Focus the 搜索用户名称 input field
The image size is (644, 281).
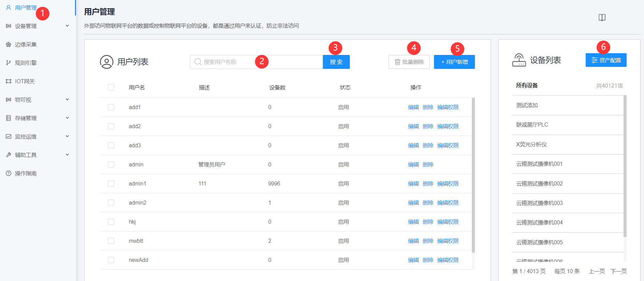[x=256, y=62]
